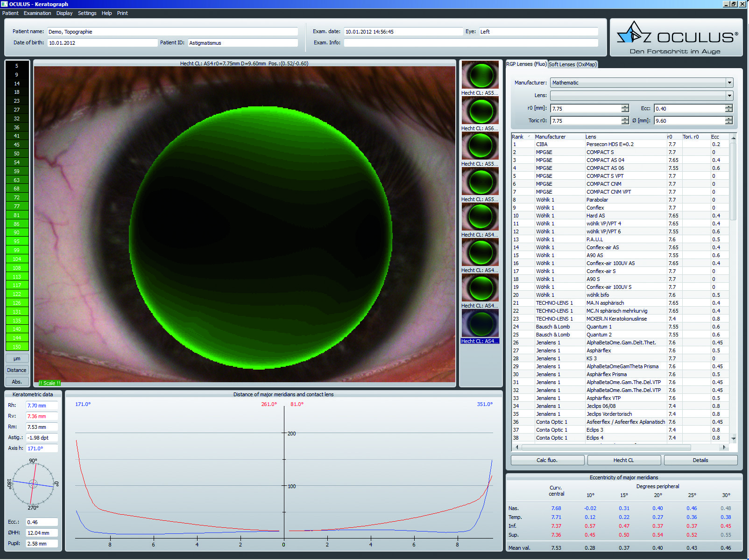The height and width of the screenshot is (560, 749).
Task: Expand the Lens dropdown
Action: click(x=729, y=95)
